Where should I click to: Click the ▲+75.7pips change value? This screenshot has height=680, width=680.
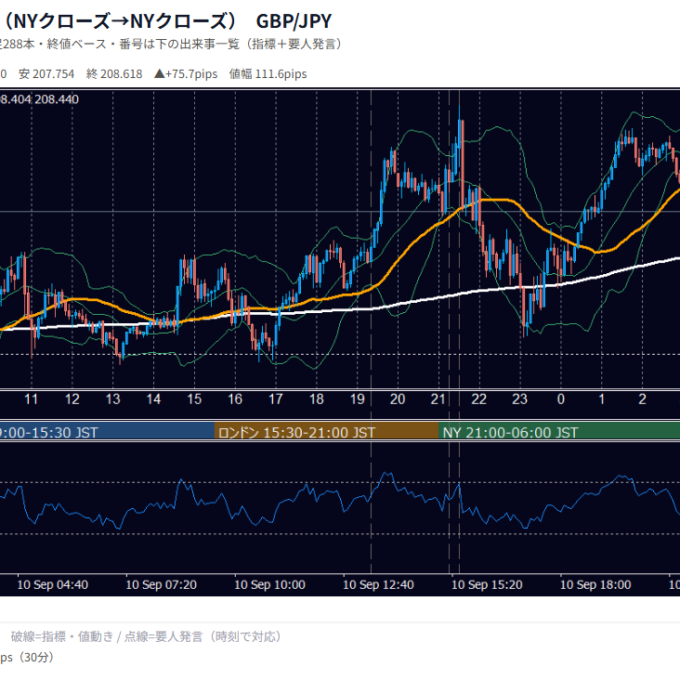(186, 74)
